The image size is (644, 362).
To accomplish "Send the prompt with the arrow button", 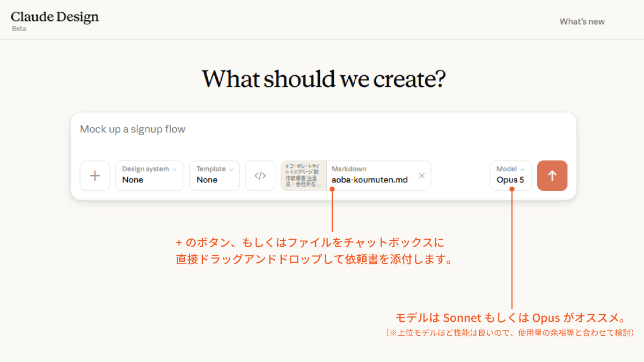I will coord(552,176).
